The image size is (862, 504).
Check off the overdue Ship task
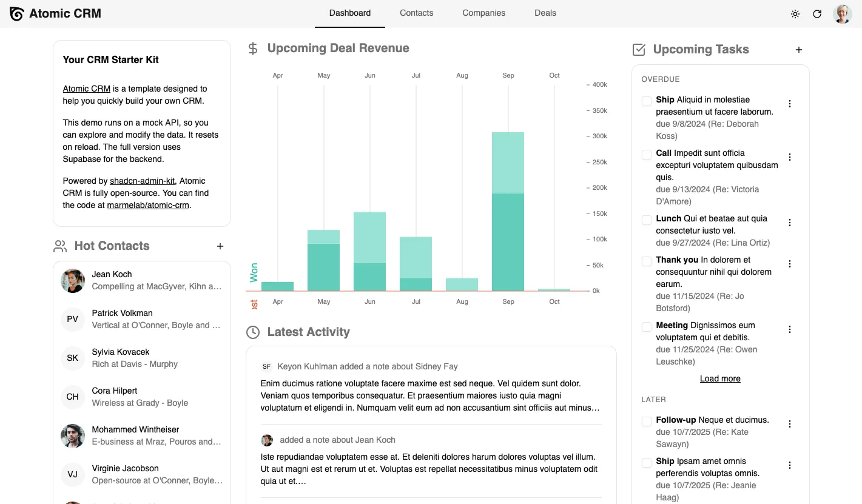click(x=646, y=101)
